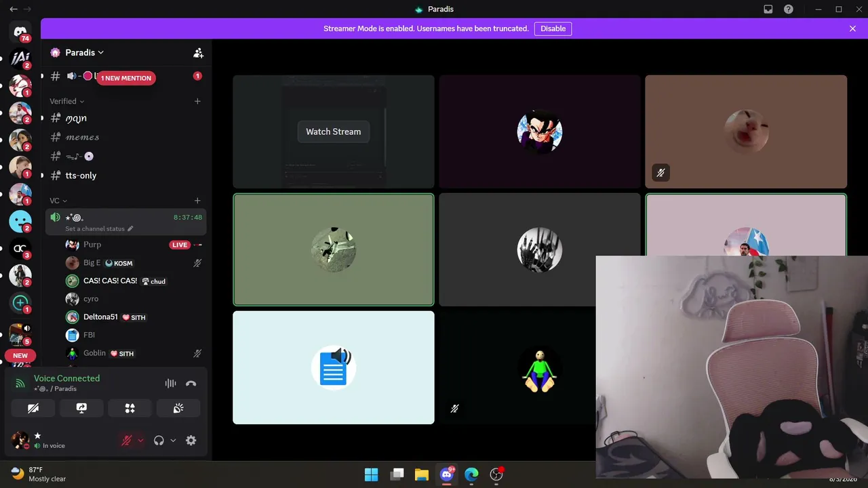Open the soundboard
The width and height of the screenshot is (868, 488).
(178, 408)
